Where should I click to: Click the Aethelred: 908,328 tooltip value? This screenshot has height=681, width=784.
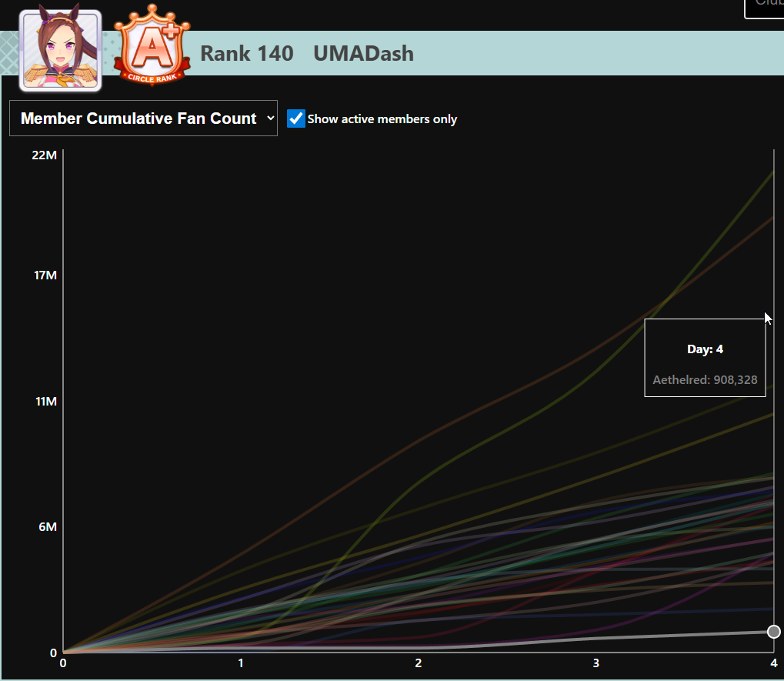705,379
